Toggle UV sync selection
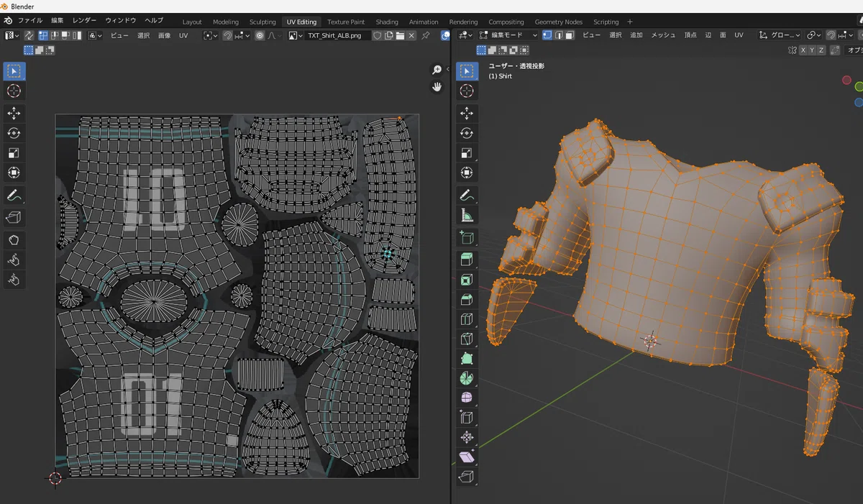The width and height of the screenshot is (863, 504). point(29,35)
